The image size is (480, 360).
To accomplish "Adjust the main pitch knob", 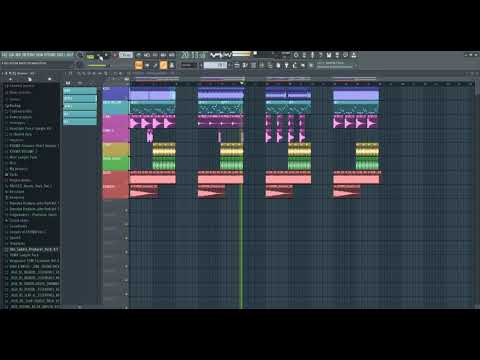I will (x=79, y=63).
